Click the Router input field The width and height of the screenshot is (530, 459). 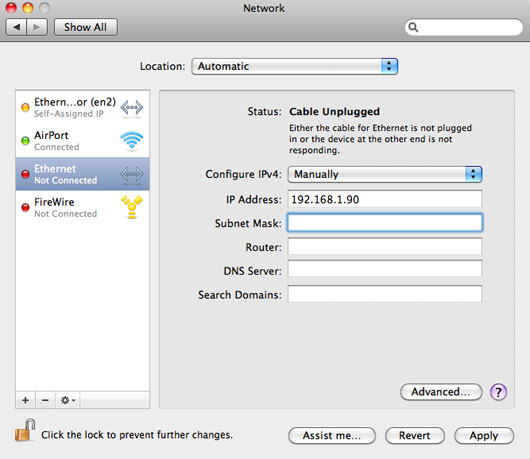tap(385, 246)
